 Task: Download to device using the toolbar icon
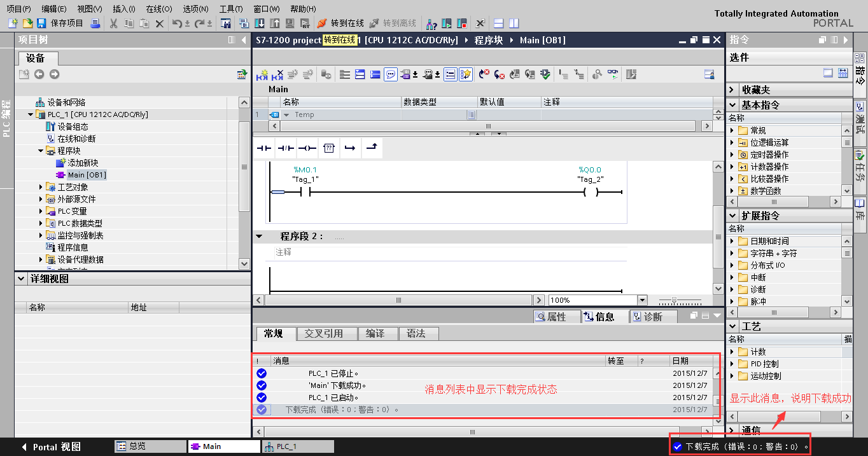pyautogui.click(x=260, y=24)
